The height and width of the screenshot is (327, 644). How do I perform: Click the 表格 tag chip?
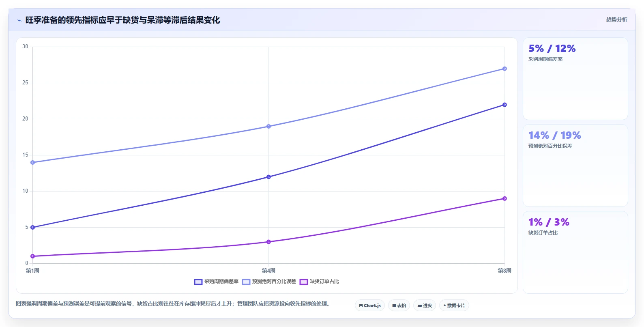click(x=399, y=305)
